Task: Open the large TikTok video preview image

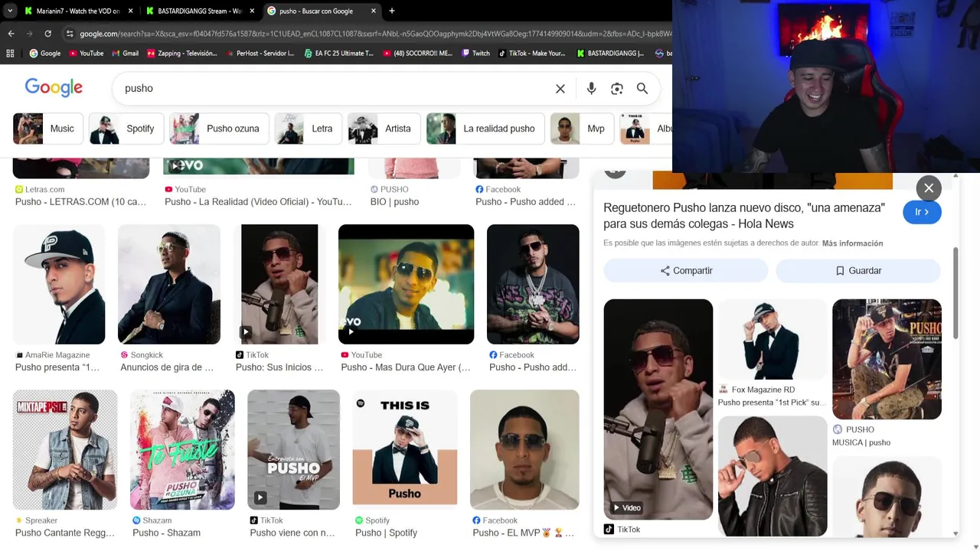Action: (658, 409)
